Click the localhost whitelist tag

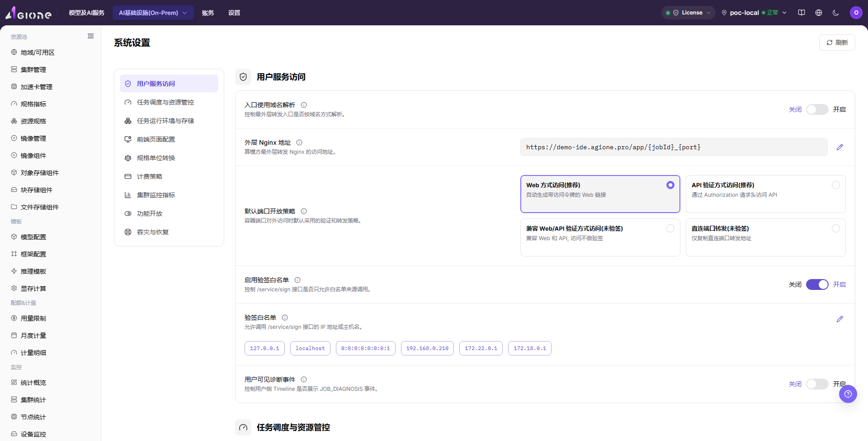pyautogui.click(x=310, y=348)
